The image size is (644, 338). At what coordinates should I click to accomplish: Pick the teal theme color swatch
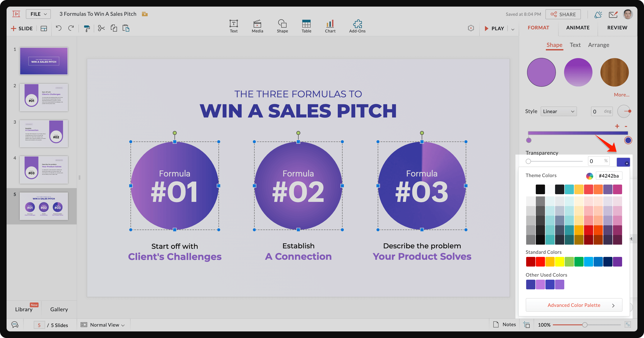pyautogui.click(x=569, y=189)
